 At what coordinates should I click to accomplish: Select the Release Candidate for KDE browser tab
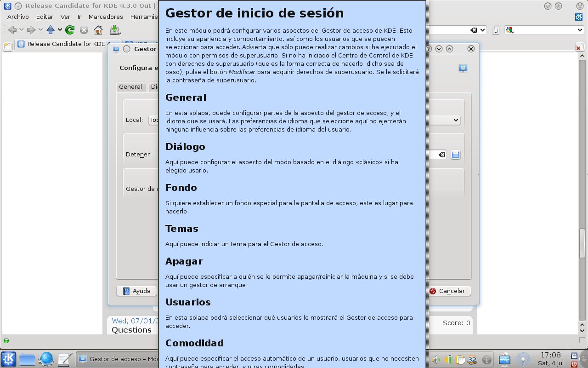coord(67,44)
